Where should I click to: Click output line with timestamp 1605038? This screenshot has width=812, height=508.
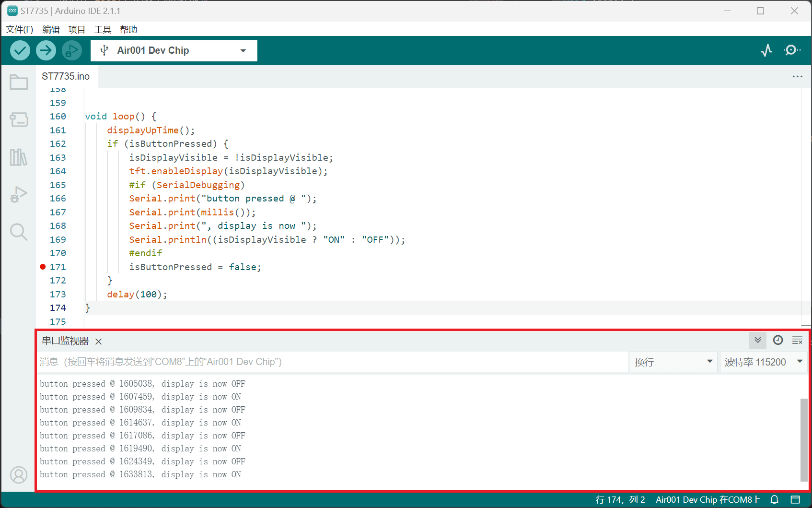pos(143,384)
